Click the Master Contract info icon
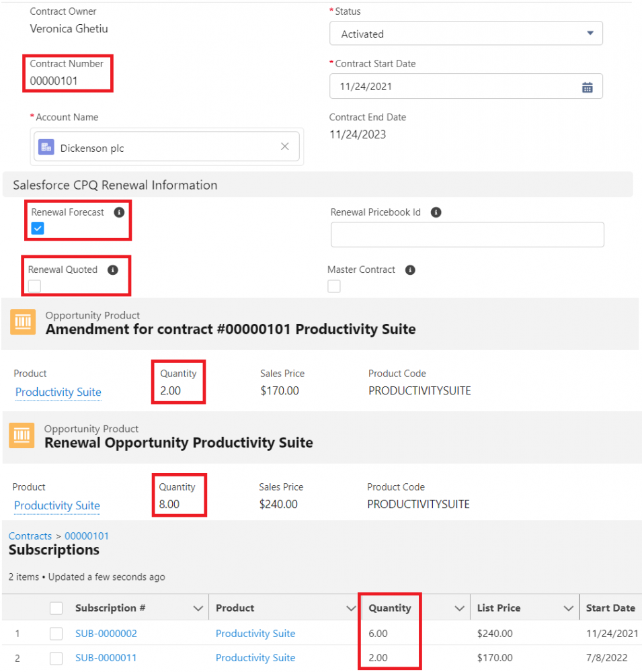This screenshot has height=672, width=642. tap(410, 270)
